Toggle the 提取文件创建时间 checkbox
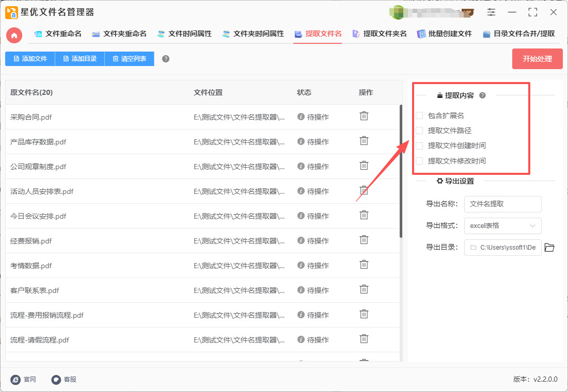 coord(420,145)
